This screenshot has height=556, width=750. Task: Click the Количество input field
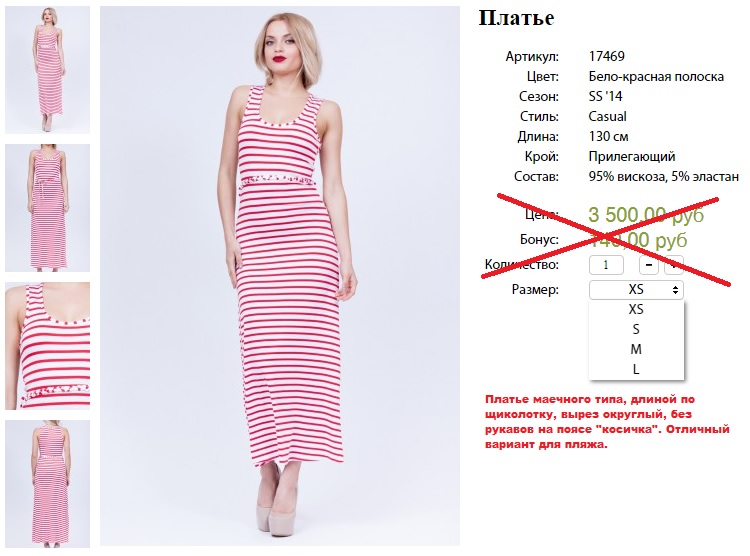point(606,265)
